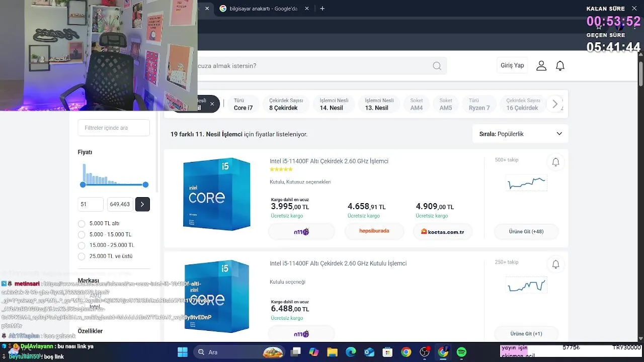Open n11 store offer for first i5-11400F
Viewport: 644px width, 362px height.
[x=301, y=232]
